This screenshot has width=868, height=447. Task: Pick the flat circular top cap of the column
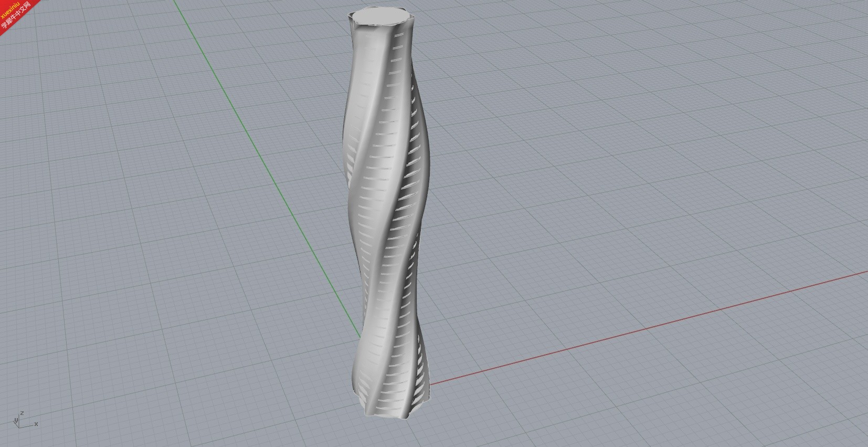tap(381, 17)
